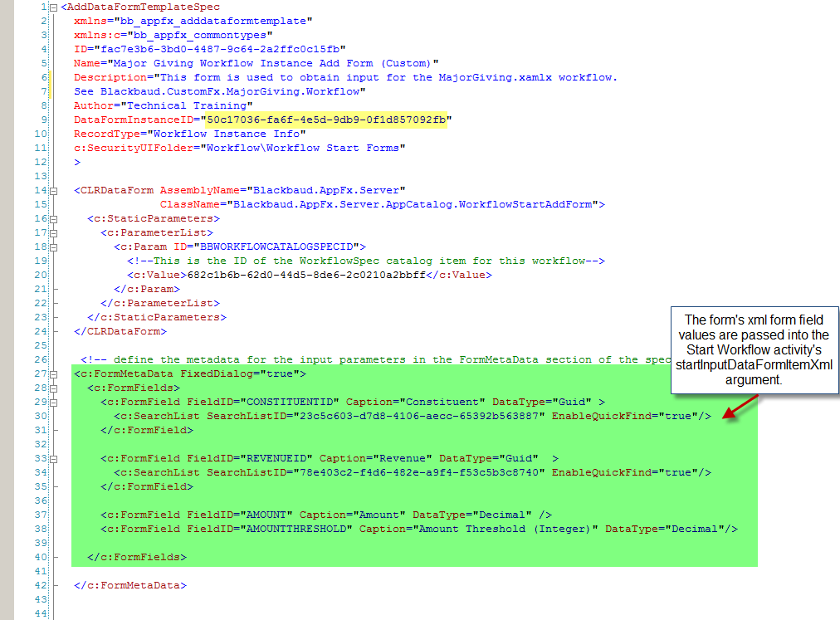Collapse the AddDataFormTemplateSpec root element on line 1

tap(53, 7)
